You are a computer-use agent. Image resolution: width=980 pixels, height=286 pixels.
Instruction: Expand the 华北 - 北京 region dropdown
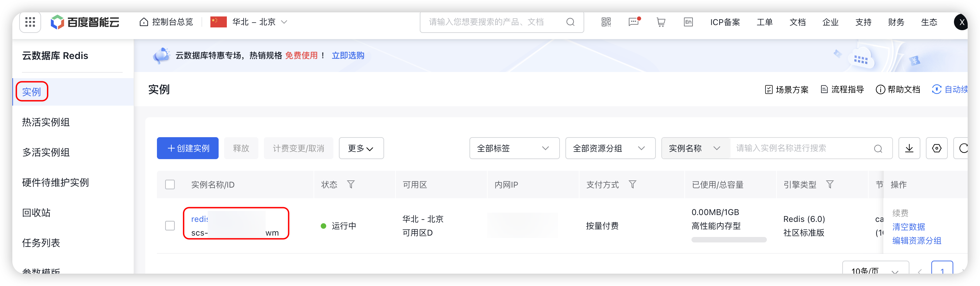coord(260,22)
